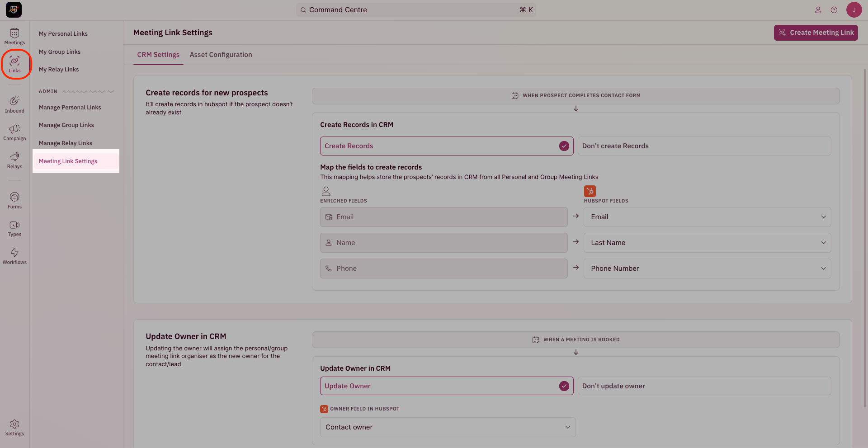This screenshot has width=868, height=448.
Task: Open Manage Group Links
Action: [x=66, y=125]
